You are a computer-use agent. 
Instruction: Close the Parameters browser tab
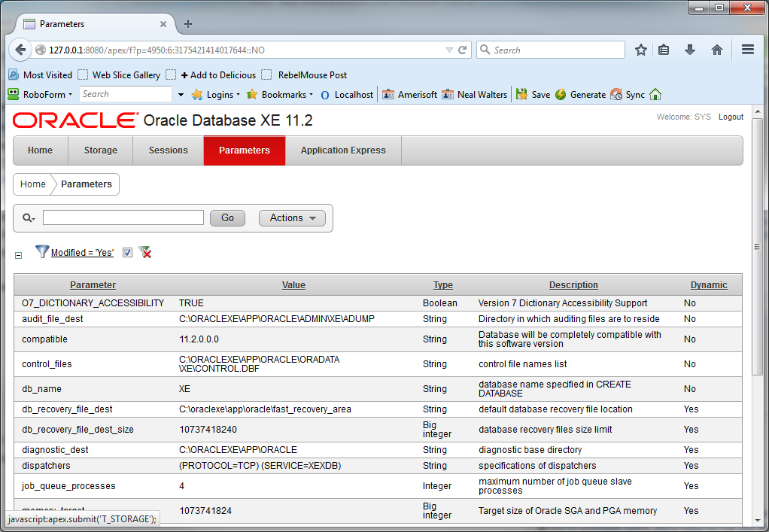click(163, 24)
